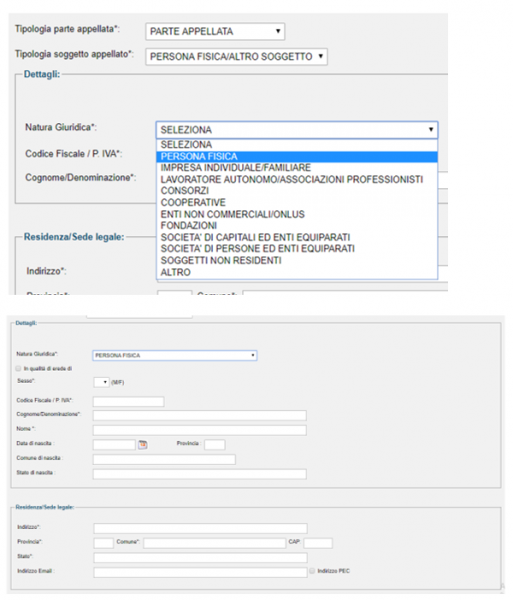Click the CAP input field
This screenshot has height=600, width=513.
tap(318, 543)
